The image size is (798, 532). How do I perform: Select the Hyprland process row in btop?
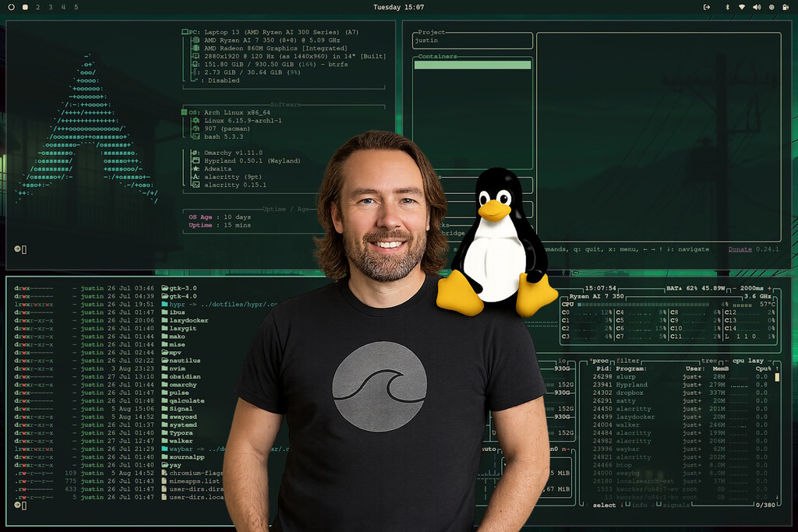pos(631,385)
